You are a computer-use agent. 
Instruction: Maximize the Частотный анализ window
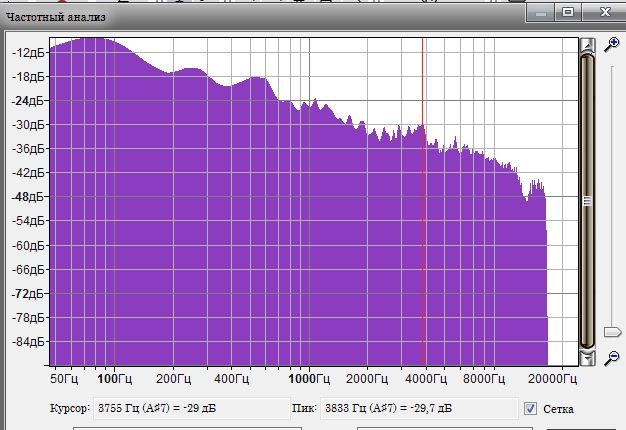pyautogui.click(x=567, y=12)
